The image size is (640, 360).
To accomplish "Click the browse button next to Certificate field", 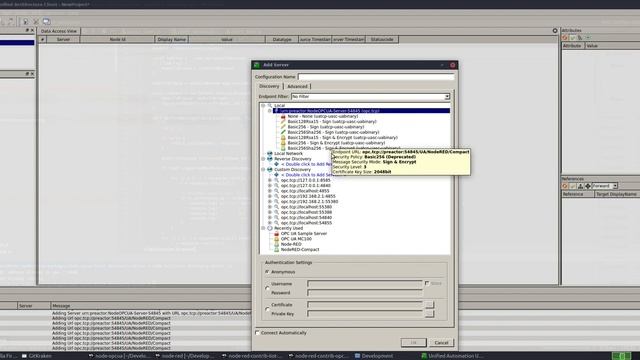I will 429,305.
